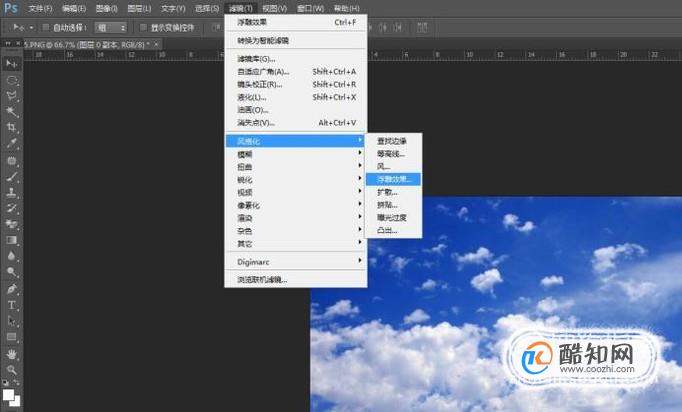This screenshot has height=412, width=682.
Task: Open the foreground color swatch
Action: coord(8,395)
